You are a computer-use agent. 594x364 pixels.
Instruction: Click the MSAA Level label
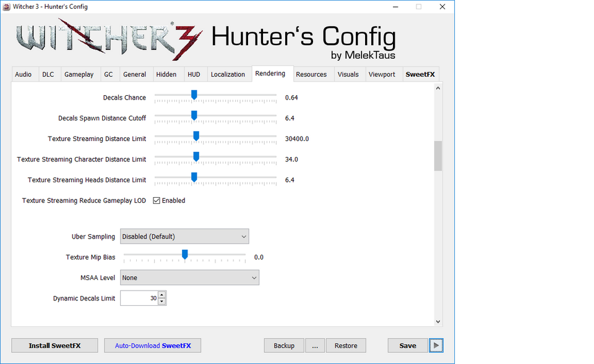(x=98, y=277)
